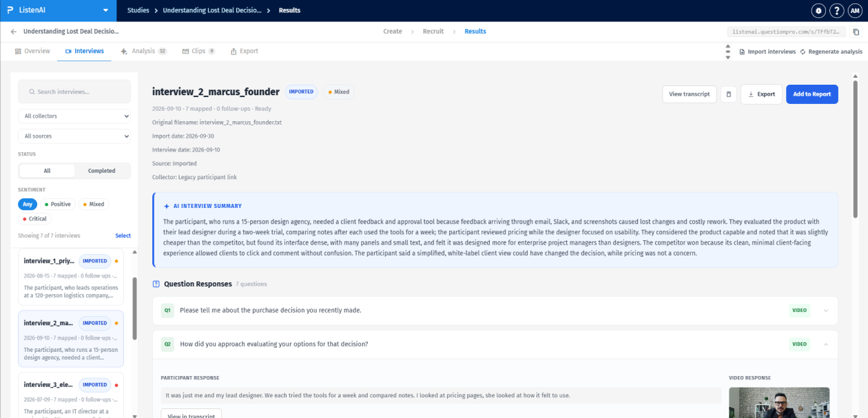868x418 pixels.
Task: Click the View in transcript button under Q2
Action: (192, 413)
